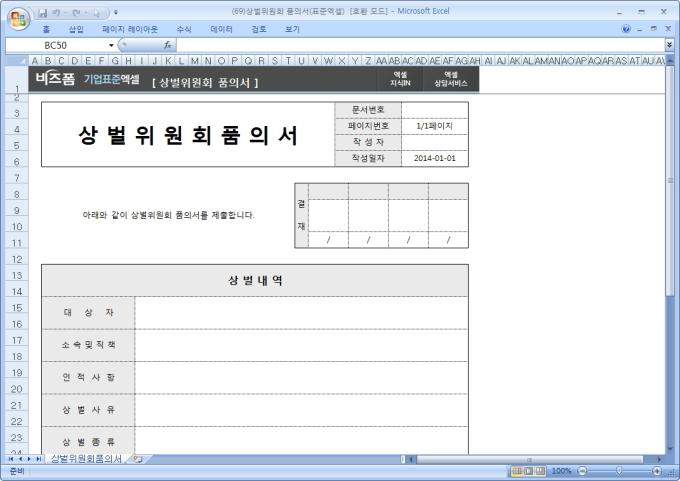Redo the action in the quick access toolbar
Viewport: 680px width, 481px height.
point(75,13)
